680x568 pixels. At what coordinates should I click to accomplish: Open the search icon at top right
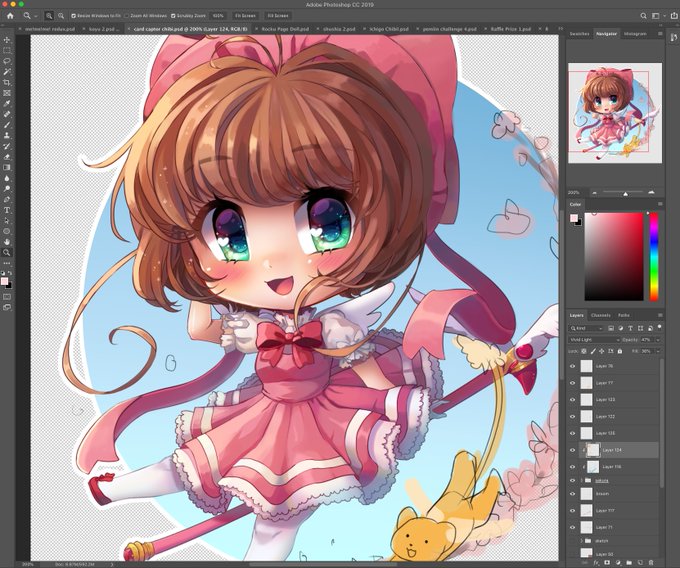pos(644,16)
